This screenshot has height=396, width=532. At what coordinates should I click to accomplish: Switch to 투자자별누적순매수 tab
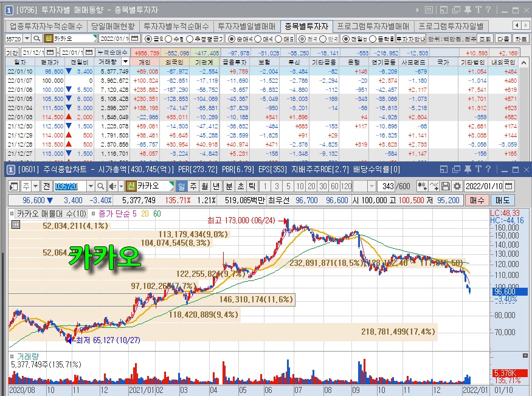tap(176, 26)
